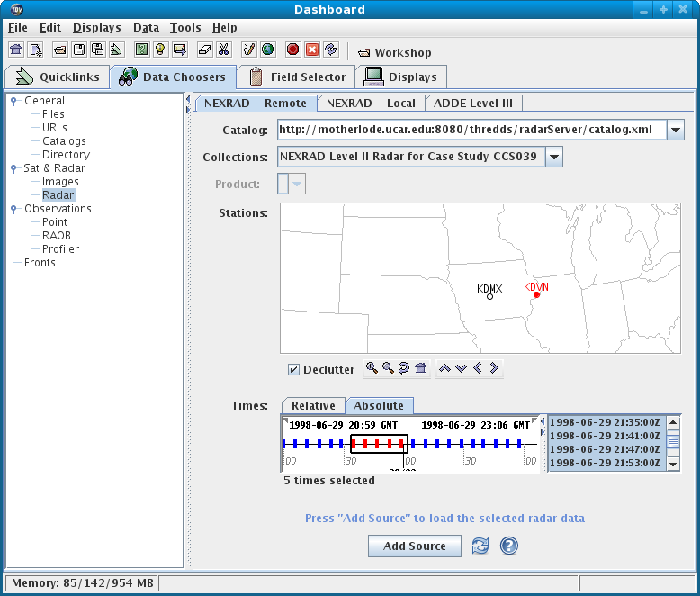Zoom in on the stations map
700x596 pixels.
(372, 368)
